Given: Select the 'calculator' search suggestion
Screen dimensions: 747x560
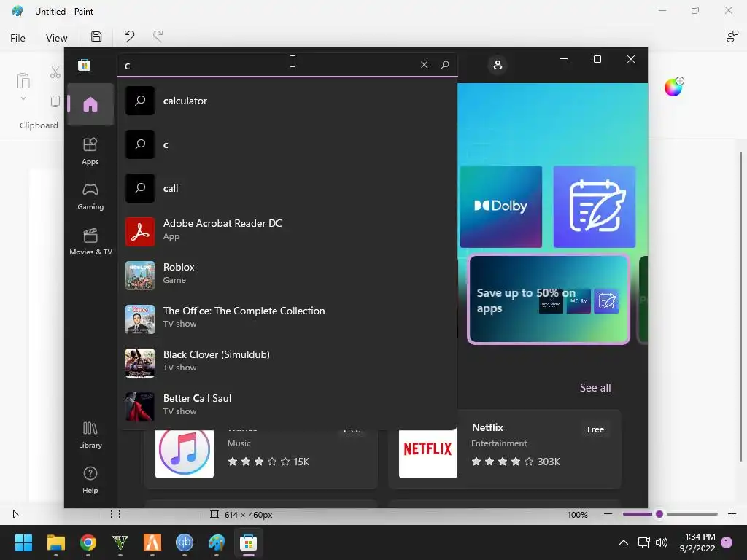Looking at the screenshot, I should point(287,101).
